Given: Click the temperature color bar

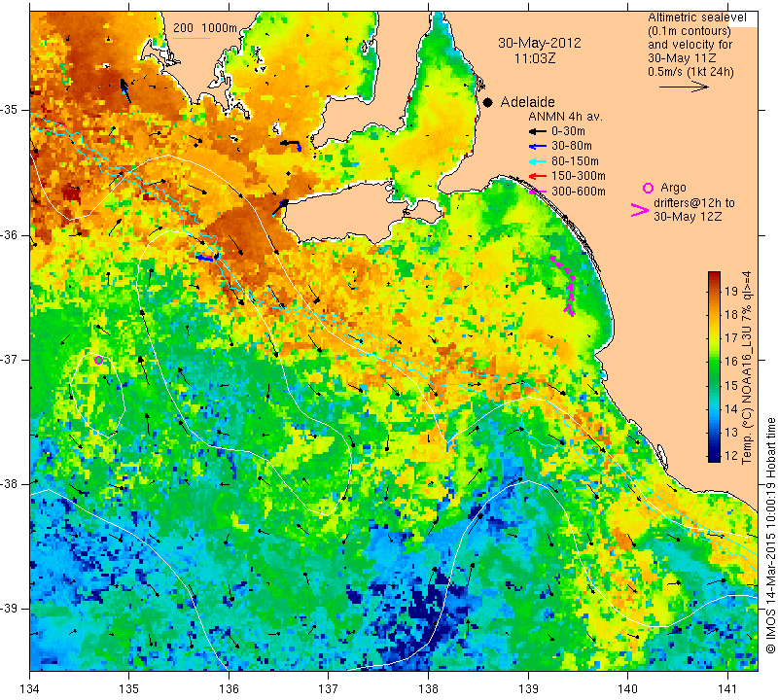Looking at the screenshot, I should pos(714,367).
